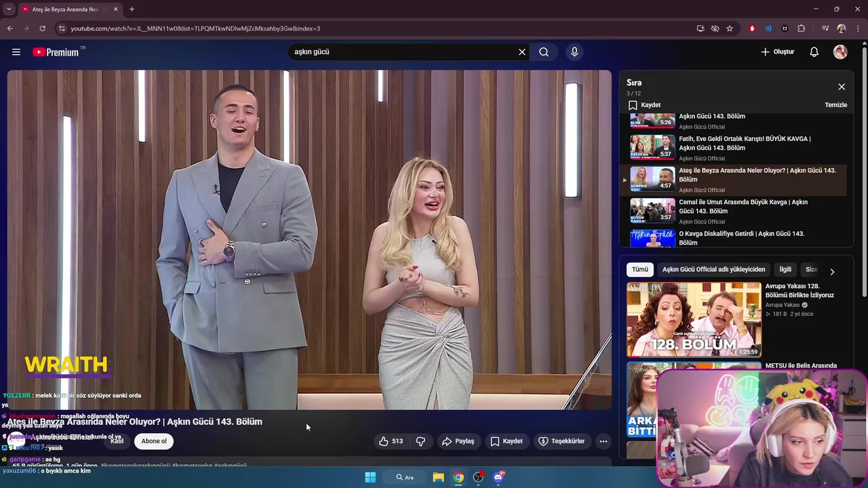The width and height of the screenshot is (868, 488).
Task: Open YouTube account avatar menu
Action: 840,52
